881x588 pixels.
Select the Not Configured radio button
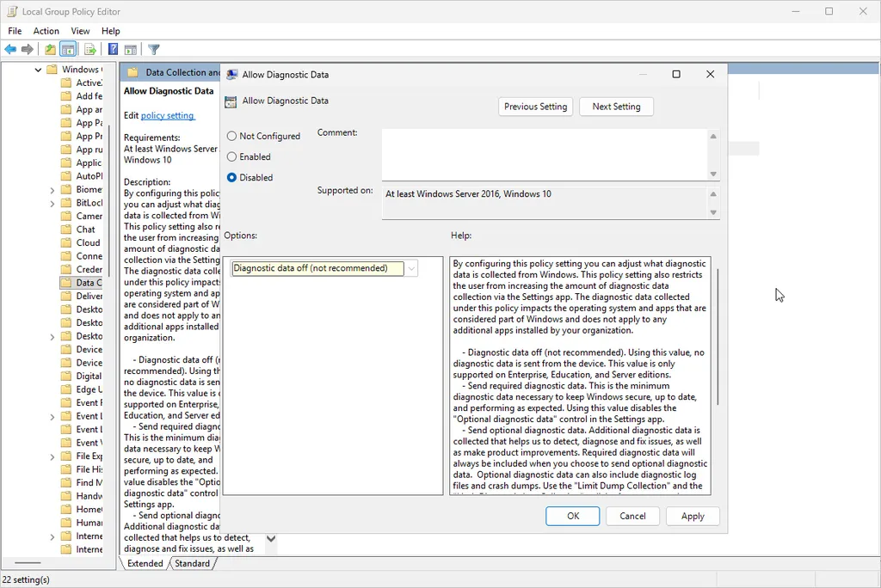coord(231,136)
